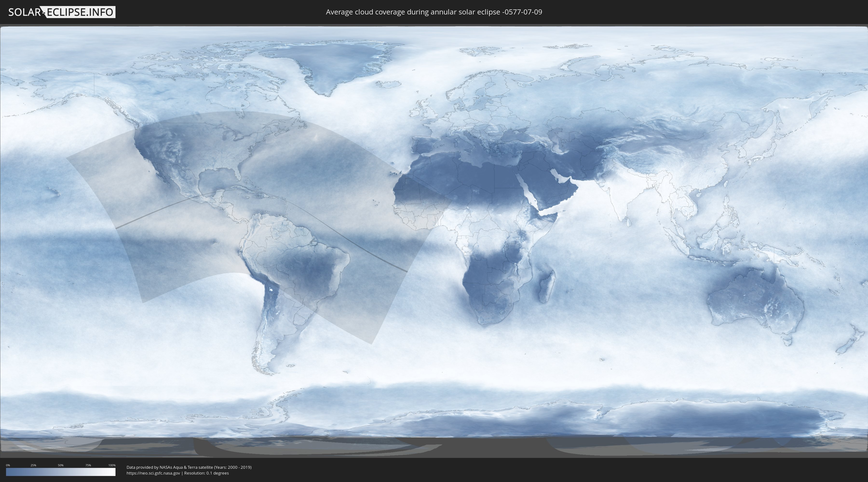
Task: Click the 75% legend label
Action: pyautogui.click(x=88, y=465)
